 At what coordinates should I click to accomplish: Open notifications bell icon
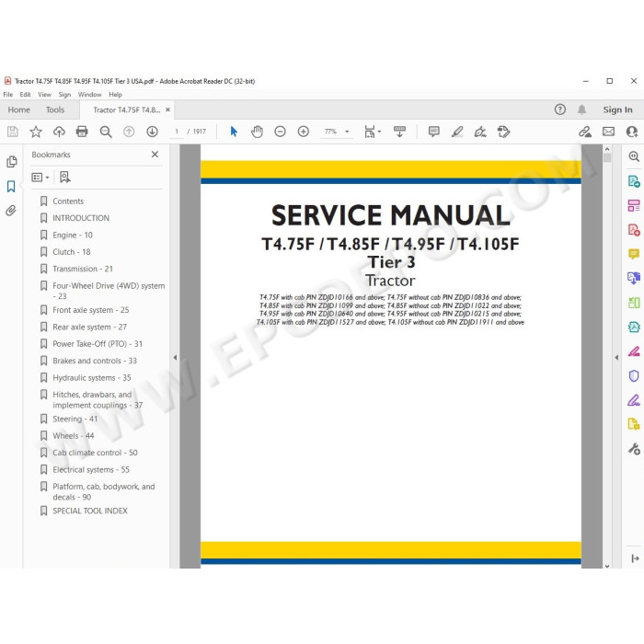click(581, 109)
